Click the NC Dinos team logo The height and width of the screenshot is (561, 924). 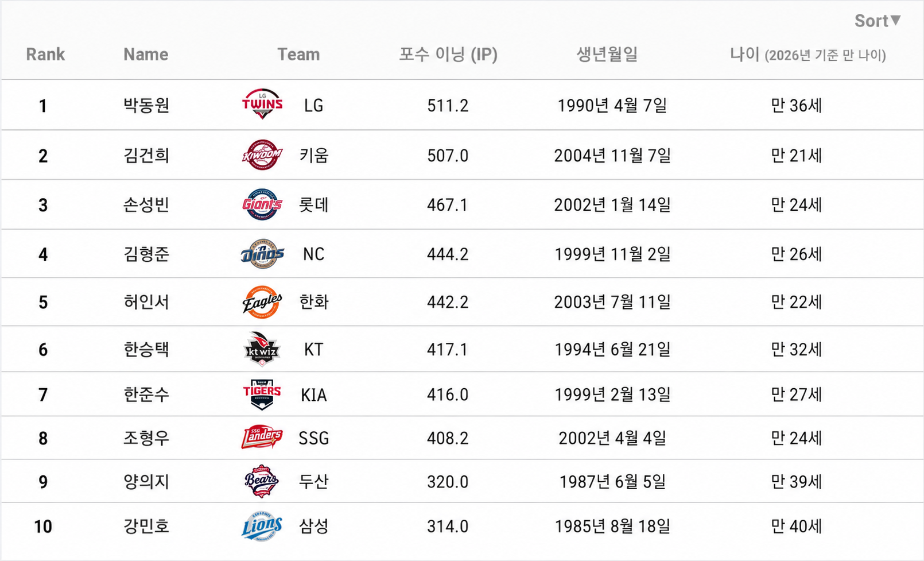[x=262, y=254]
